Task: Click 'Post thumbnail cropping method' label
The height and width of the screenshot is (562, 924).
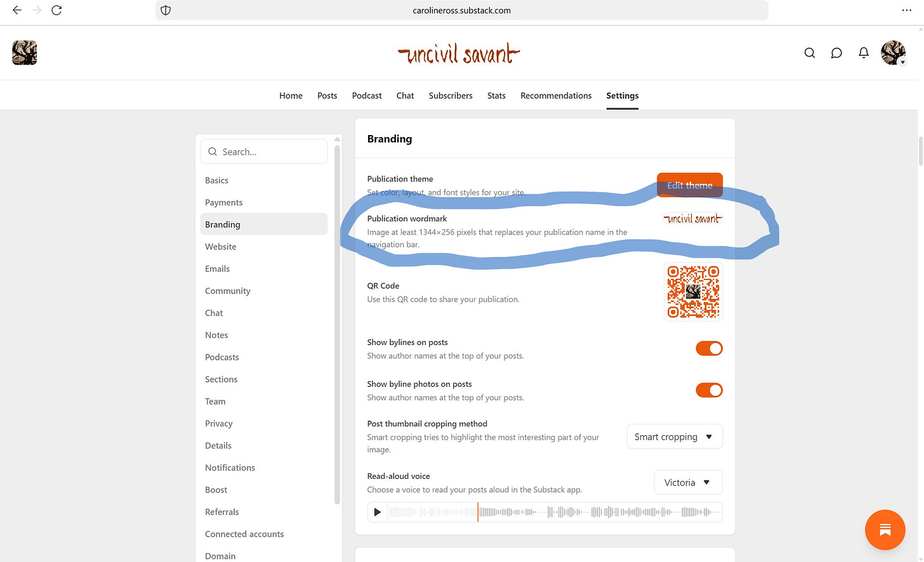Action: (x=427, y=424)
